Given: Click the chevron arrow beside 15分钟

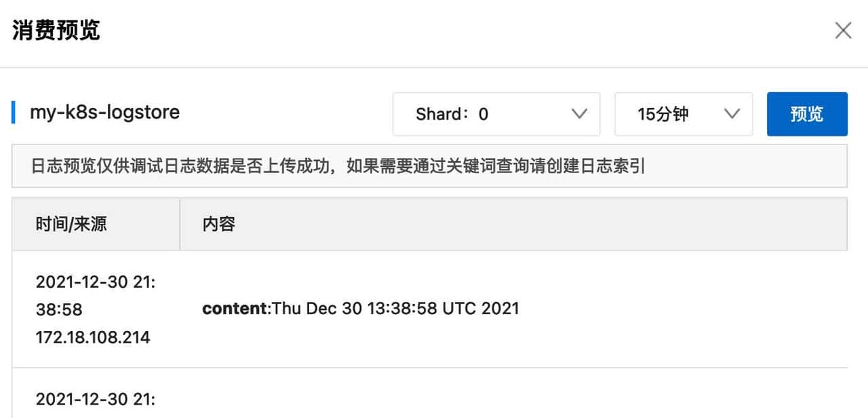Looking at the screenshot, I should [732, 114].
